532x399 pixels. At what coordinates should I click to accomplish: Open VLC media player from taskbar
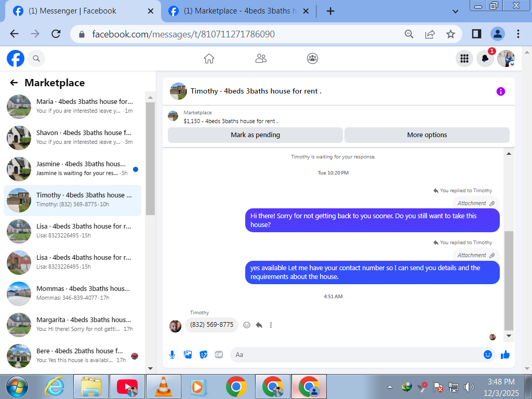(x=164, y=387)
